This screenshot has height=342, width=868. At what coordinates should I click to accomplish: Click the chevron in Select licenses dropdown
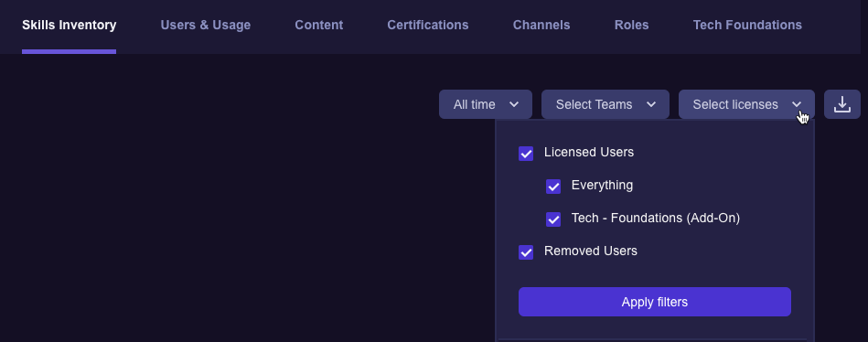[x=797, y=104]
